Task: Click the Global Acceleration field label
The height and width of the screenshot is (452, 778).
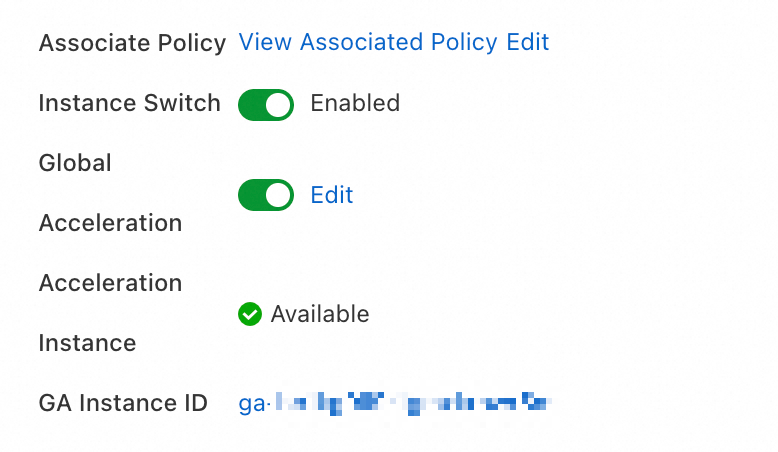Action: coord(110,192)
